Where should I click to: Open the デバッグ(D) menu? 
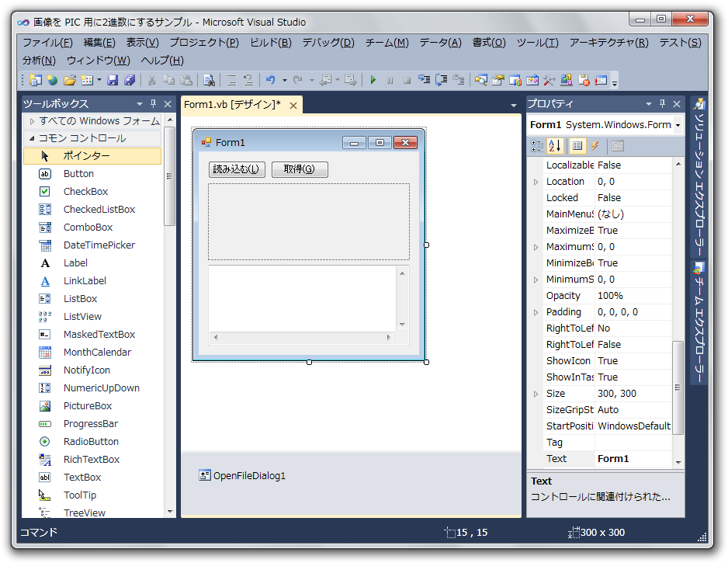tap(328, 43)
